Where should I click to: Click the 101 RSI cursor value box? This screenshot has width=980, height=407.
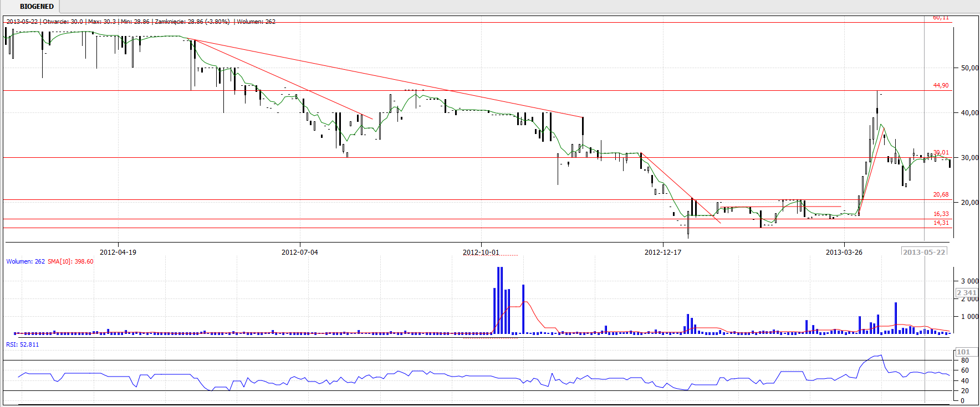964,352
